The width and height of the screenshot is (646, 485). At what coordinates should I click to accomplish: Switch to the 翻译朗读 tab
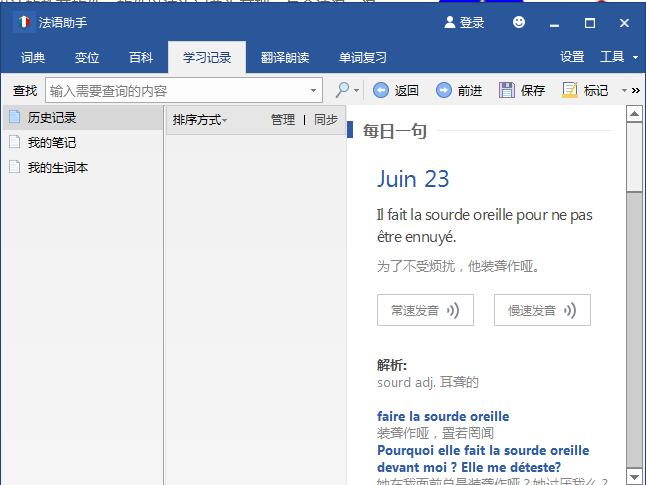[285, 58]
